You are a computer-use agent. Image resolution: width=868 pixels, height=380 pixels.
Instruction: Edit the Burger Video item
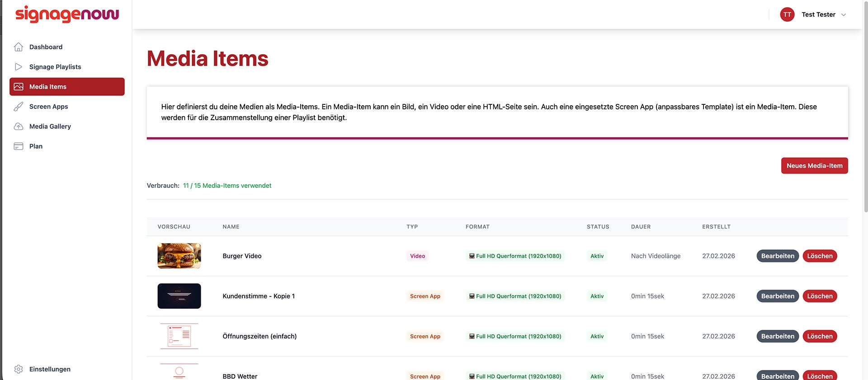[777, 256]
